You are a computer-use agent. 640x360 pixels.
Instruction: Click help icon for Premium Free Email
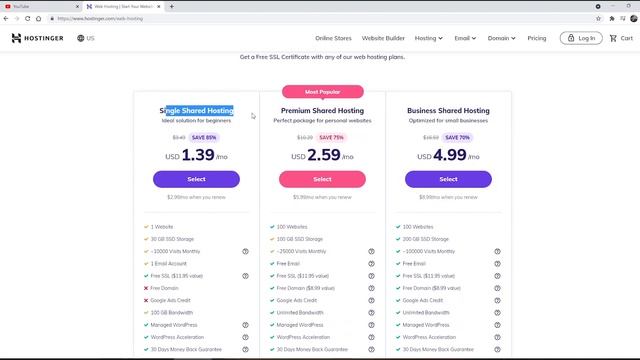[371, 264]
